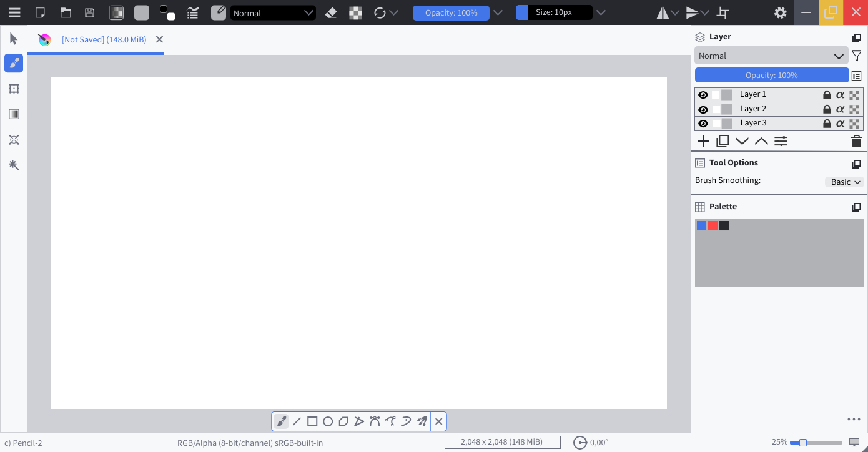The width and height of the screenshot is (868, 452).
Task: Expand the horizontal mirror options arrow
Action: point(675,12)
